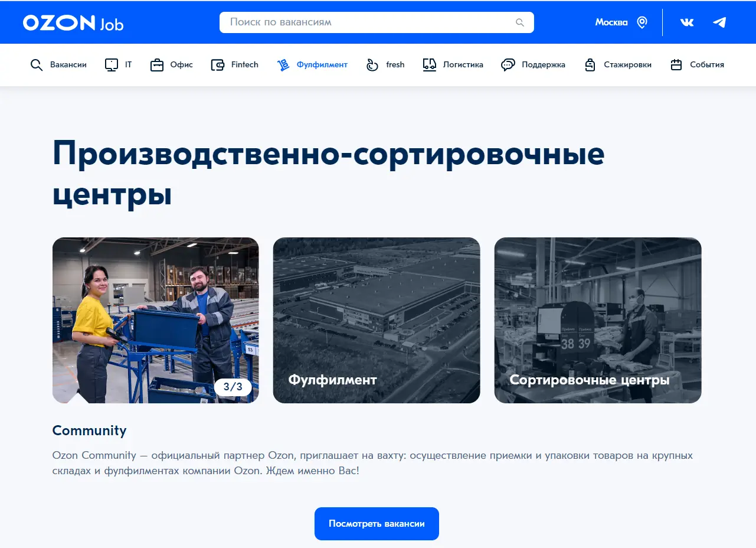Screen dimensions: 756x548
Task: Change the city Москва
Action: (611, 22)
